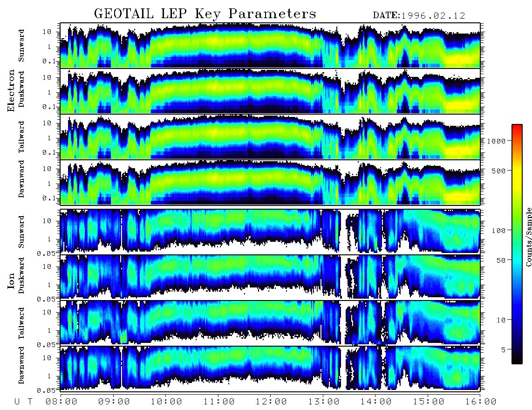Viewport: 532px width, 410px height.
Task: Click the Electron Sunward spectrogram panel
Action: pos(270,45)
